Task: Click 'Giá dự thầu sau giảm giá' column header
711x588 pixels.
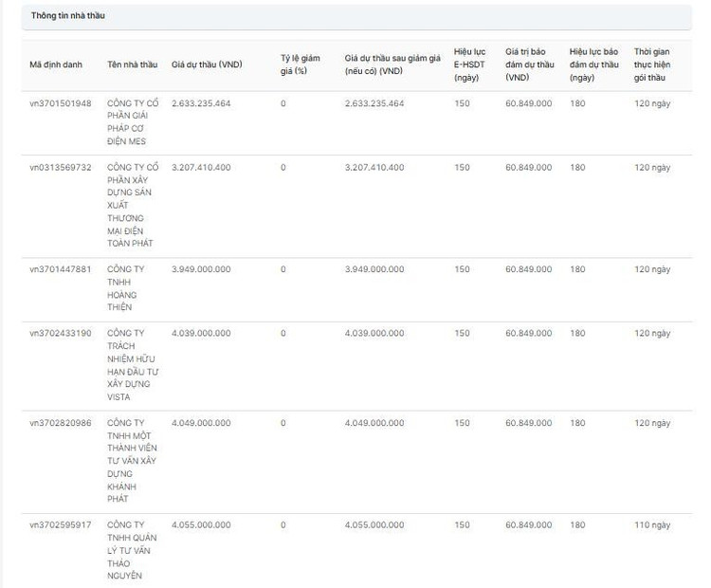Action: (392, 64)
